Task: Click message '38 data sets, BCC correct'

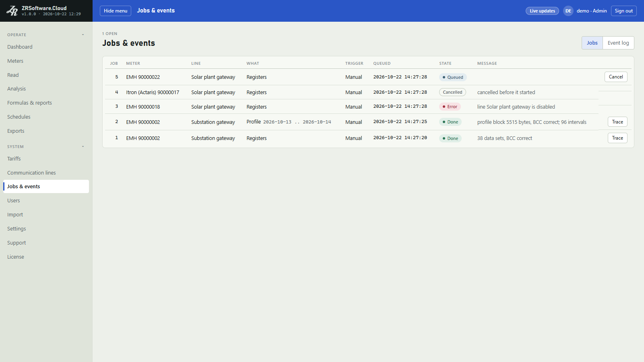Action: point(505,138)
